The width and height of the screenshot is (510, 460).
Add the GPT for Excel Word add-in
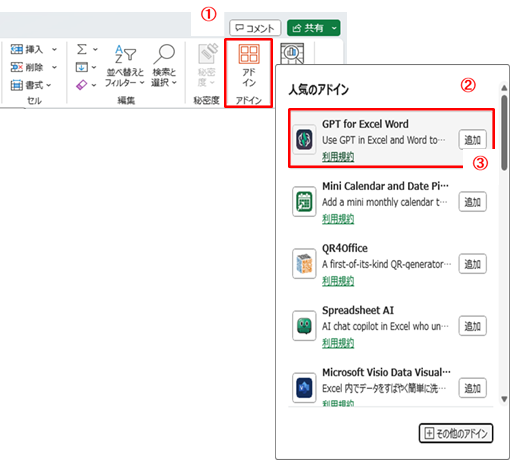472,140
